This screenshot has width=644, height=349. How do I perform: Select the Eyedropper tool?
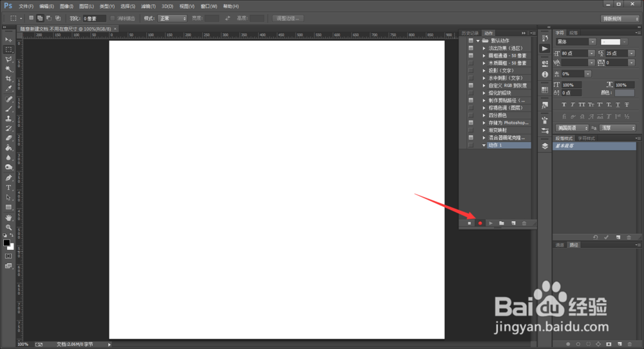click(x=8, y=88)
